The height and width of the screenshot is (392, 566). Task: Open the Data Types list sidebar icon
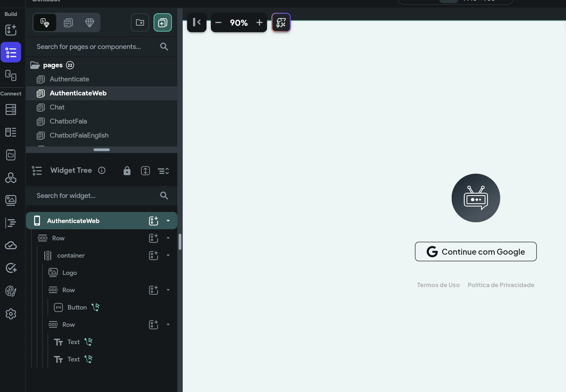click(11, 132)
